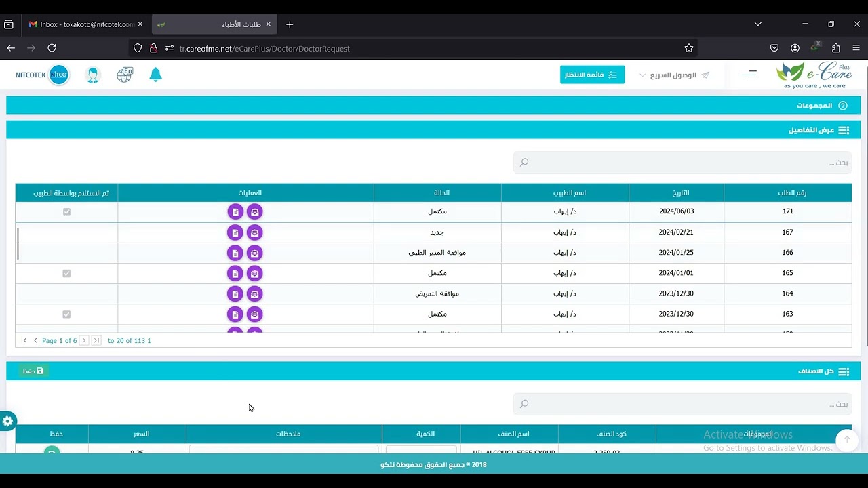Viewport: 868px width, 488px height.
Task: Click search magnifier in items search bar
Action: tap(524, 404)
